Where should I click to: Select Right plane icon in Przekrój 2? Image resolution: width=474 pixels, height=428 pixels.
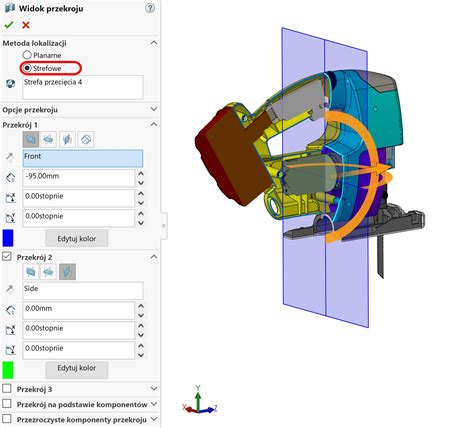(x=67, y=272)
